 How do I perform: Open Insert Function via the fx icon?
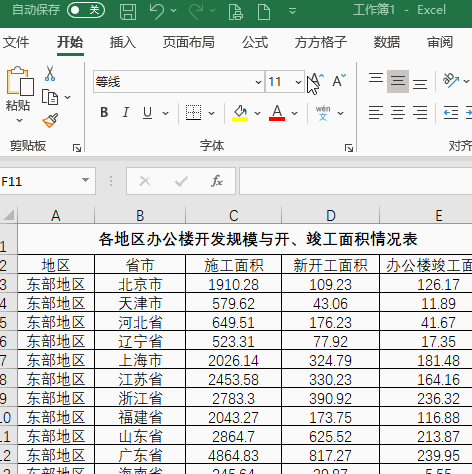coord(217,181)
